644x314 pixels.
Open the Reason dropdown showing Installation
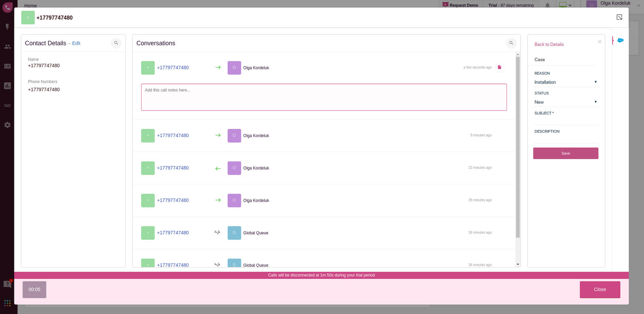566,82
